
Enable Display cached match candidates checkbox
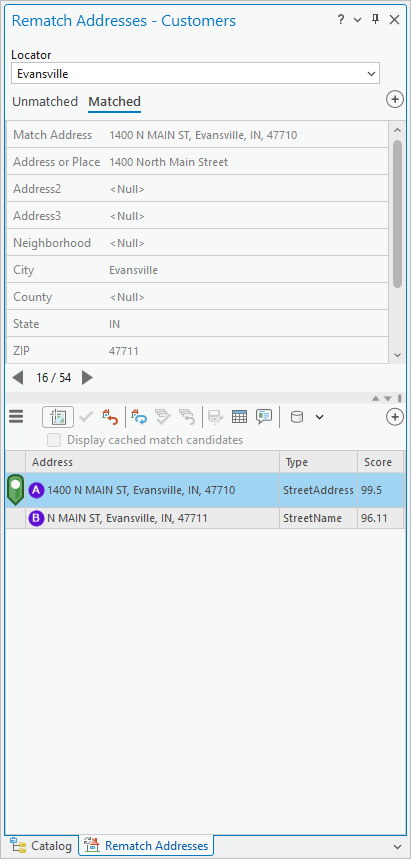point(54,440)
